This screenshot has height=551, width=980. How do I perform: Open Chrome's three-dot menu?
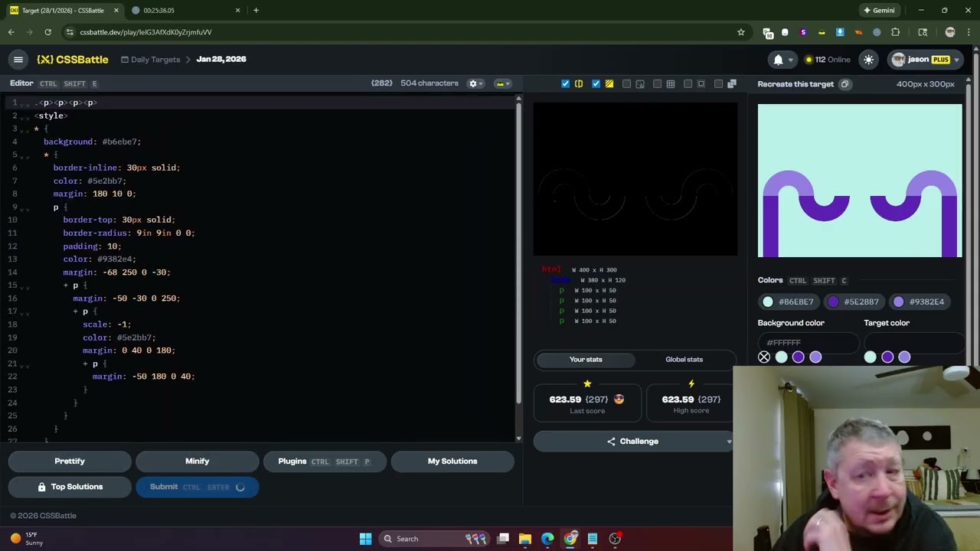[969, 32]
